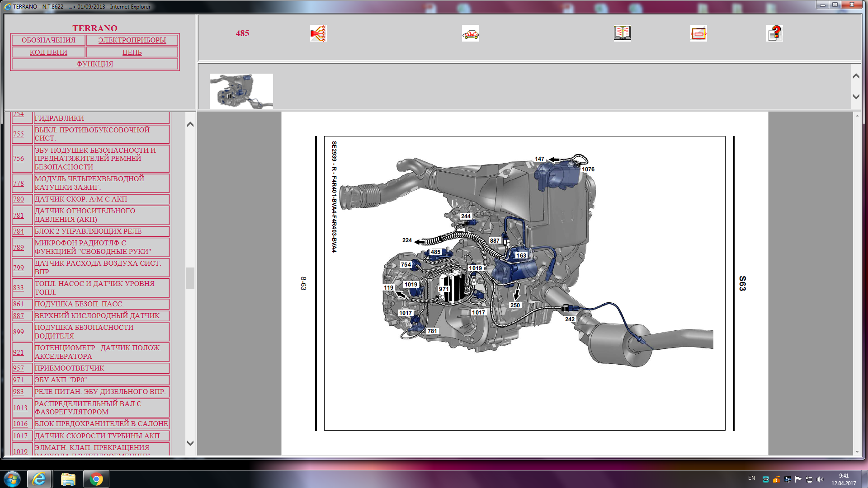
Task: Click text БЛОК 2 УПРАВЛЯЮЩИХ РЕЛЕ
Action: pos(88,231)
